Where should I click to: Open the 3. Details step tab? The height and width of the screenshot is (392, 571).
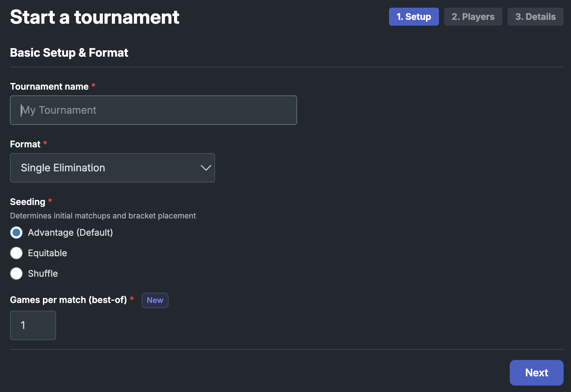point(535,17)
